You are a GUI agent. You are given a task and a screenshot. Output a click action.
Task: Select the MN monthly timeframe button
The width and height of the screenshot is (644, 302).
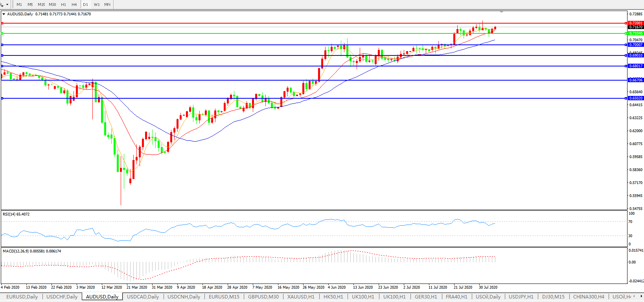point(107,4)
